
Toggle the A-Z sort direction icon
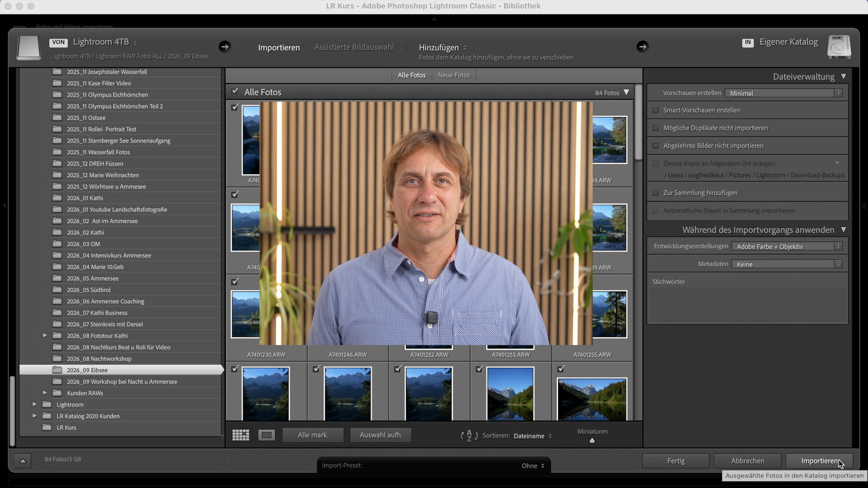coord(469,436)
